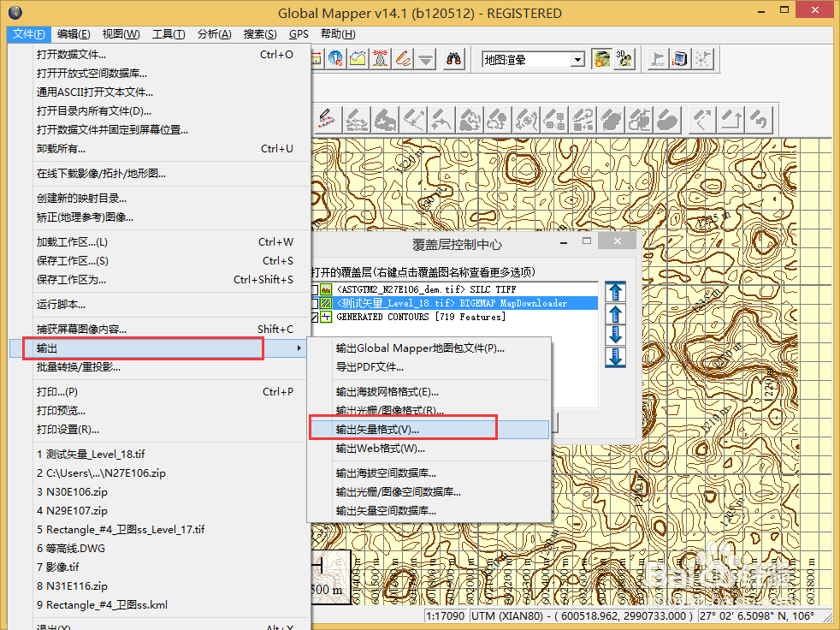Open the 地图渲晕 shader dropdown arrow
Screen dimensions: 840x630
point(577,59)
